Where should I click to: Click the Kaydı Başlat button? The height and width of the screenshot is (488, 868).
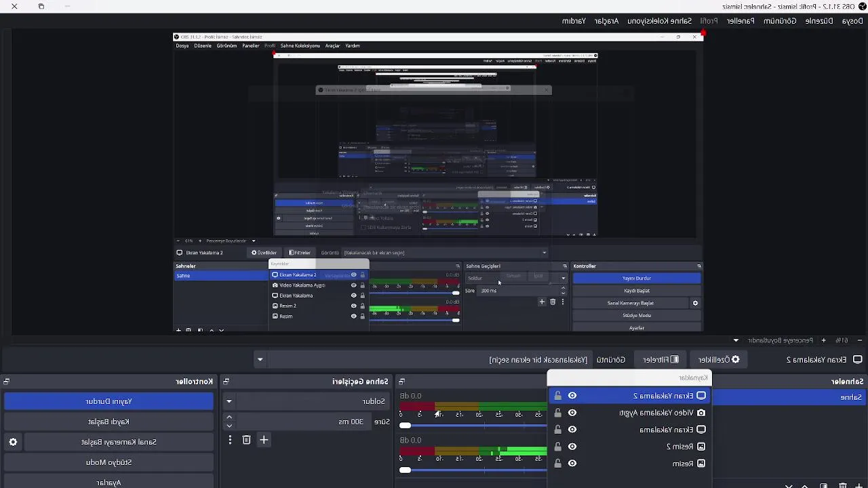coord(108,422)
